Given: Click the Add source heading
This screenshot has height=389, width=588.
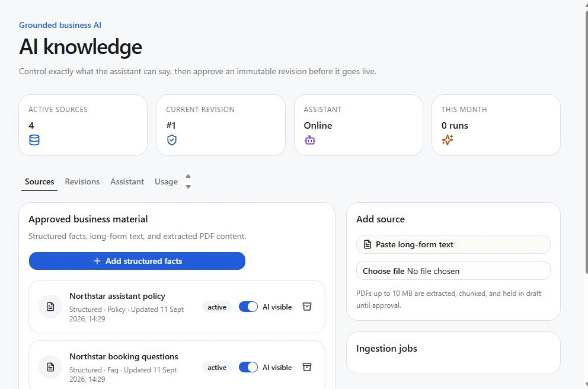Looking at the screenshot, I should point(381,219).
